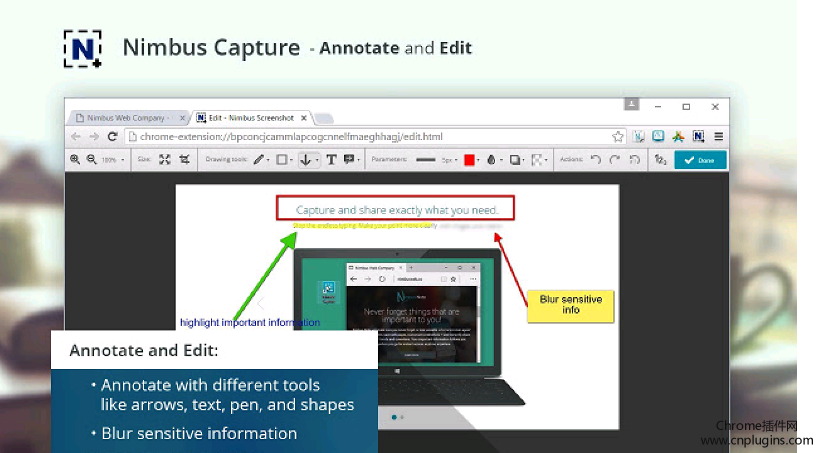Click the numbering tool icon beside Done

click(660, 160)
